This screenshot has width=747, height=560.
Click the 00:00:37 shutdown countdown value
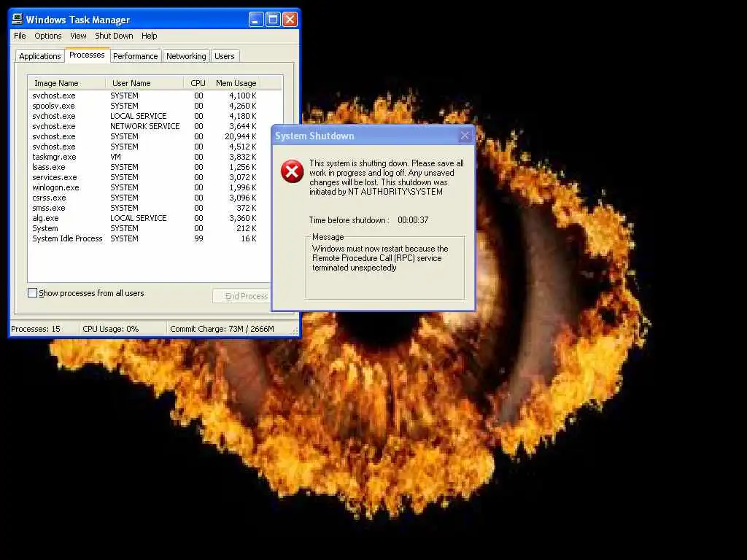pyautogui.click(x=413, y=220)
